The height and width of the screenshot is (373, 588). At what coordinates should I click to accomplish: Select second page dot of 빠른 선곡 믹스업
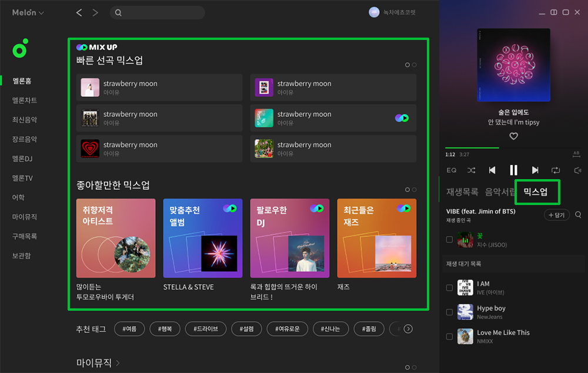pos(414,65)
